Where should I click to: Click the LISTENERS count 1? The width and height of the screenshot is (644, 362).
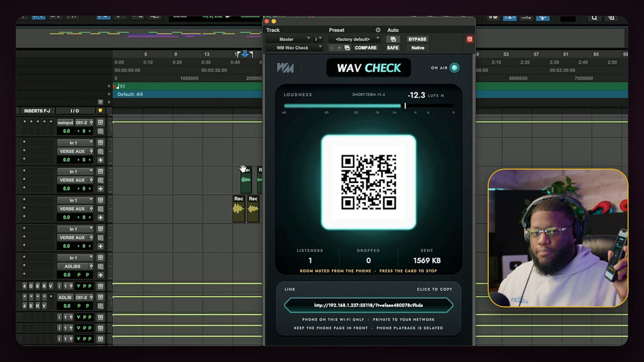[x=310, y=261]
